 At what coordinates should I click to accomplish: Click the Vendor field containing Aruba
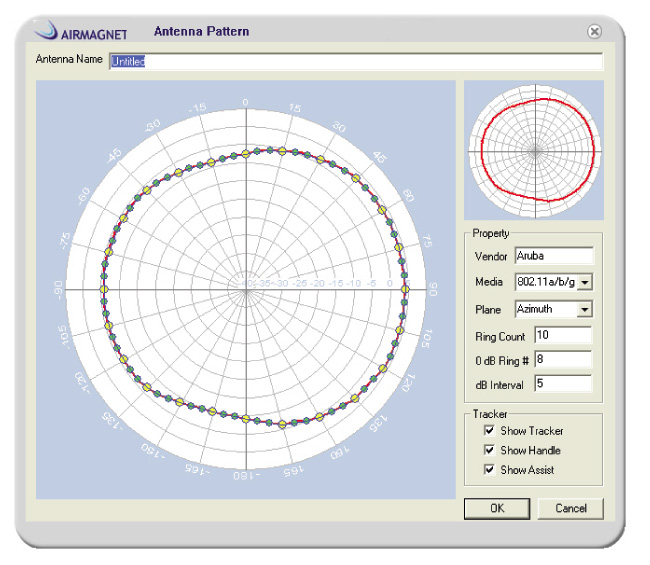(x=554, y=256)
